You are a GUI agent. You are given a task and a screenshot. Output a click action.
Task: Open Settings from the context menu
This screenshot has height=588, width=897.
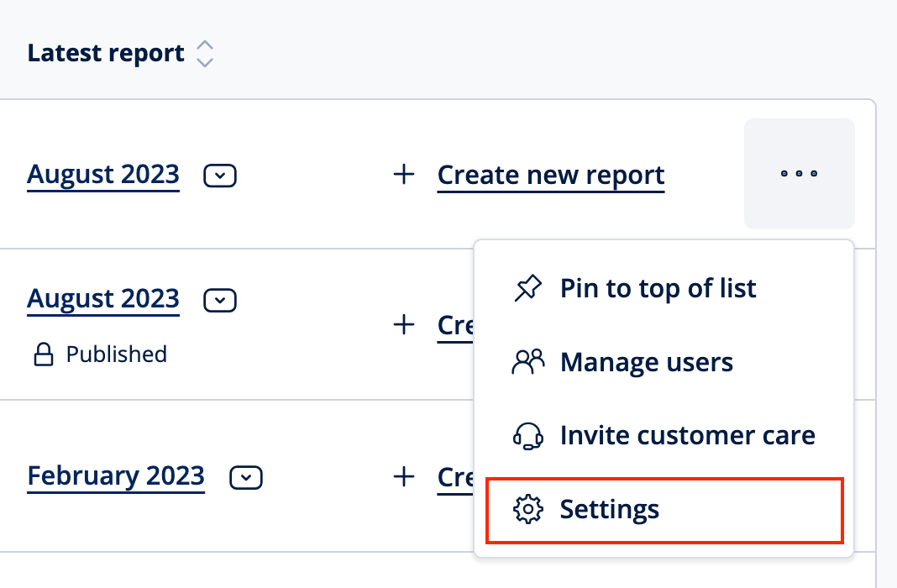click(x=609, y=509)
